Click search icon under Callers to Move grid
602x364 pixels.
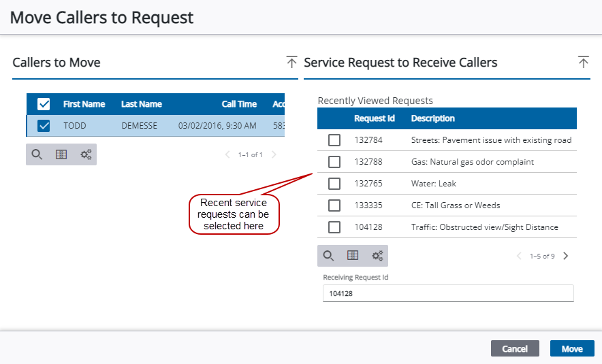pos(37,154)
